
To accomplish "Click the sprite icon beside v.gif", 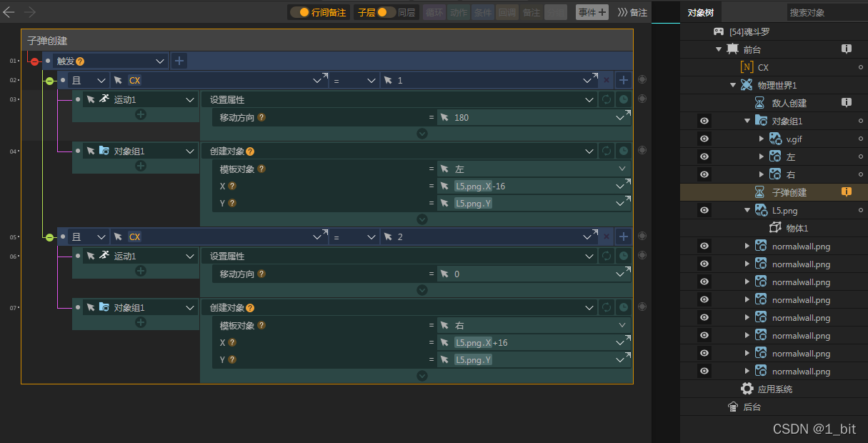I will [775, 139].
